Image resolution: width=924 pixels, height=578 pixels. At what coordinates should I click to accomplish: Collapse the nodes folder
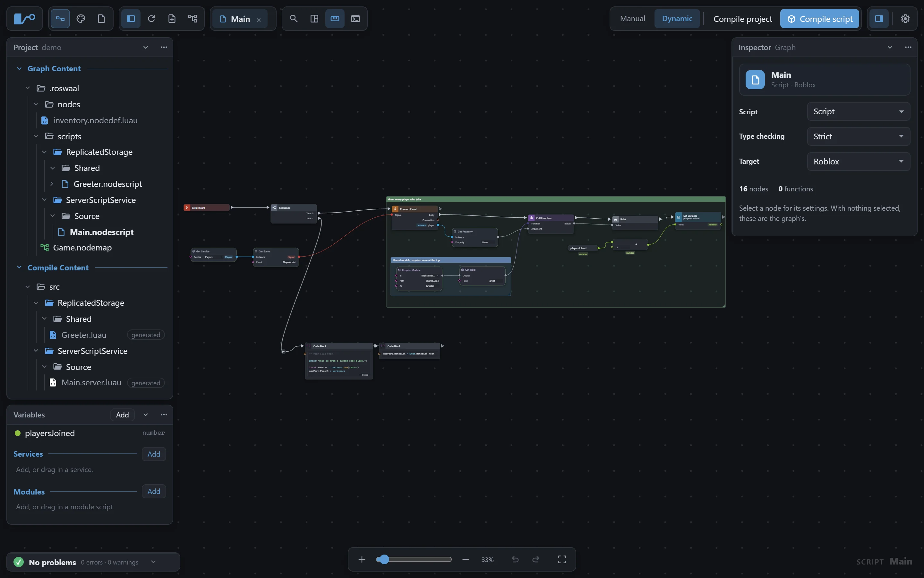pyautogui.click(x=36, y=104)
